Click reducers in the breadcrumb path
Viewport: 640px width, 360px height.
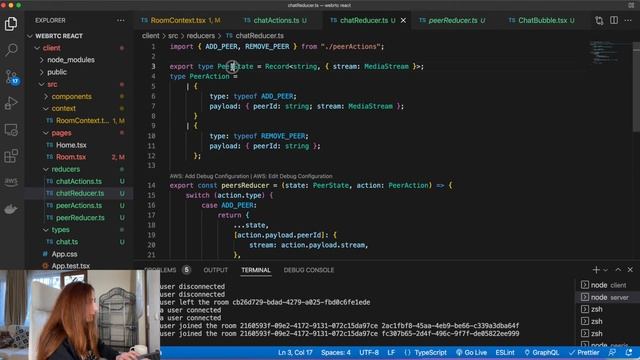pyautogui.click(x=200, y=36)
